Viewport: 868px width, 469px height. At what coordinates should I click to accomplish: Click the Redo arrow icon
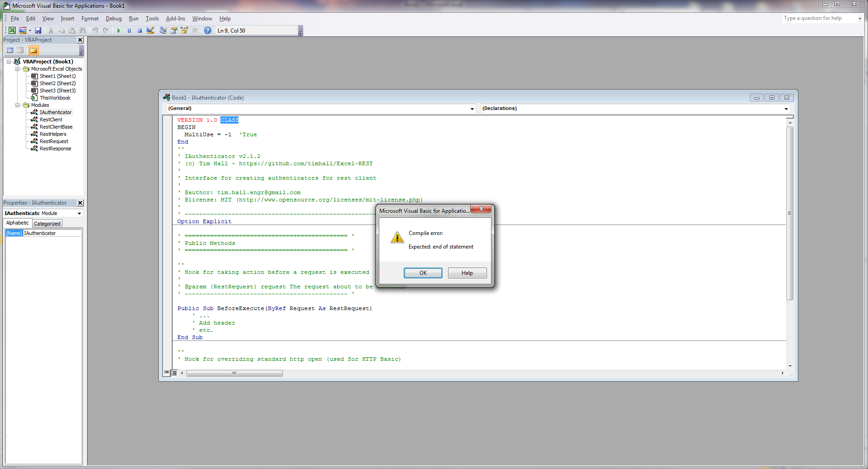pos(105,30)
